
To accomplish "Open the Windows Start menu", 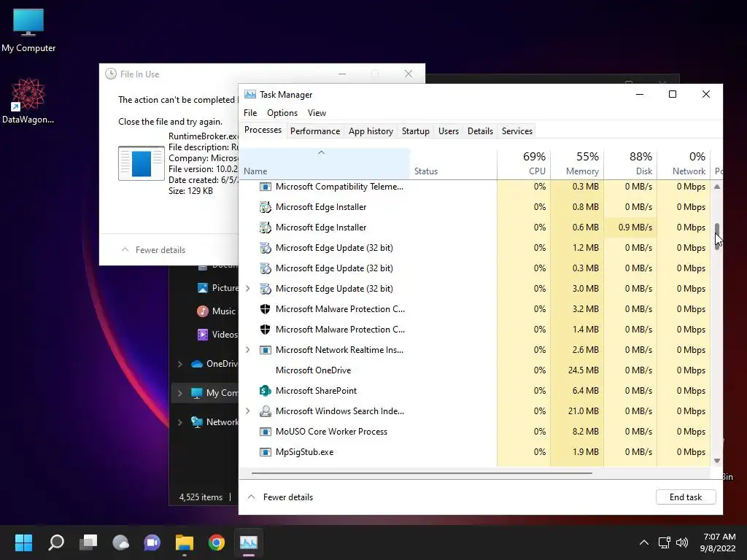I will (x=23, y=542).
